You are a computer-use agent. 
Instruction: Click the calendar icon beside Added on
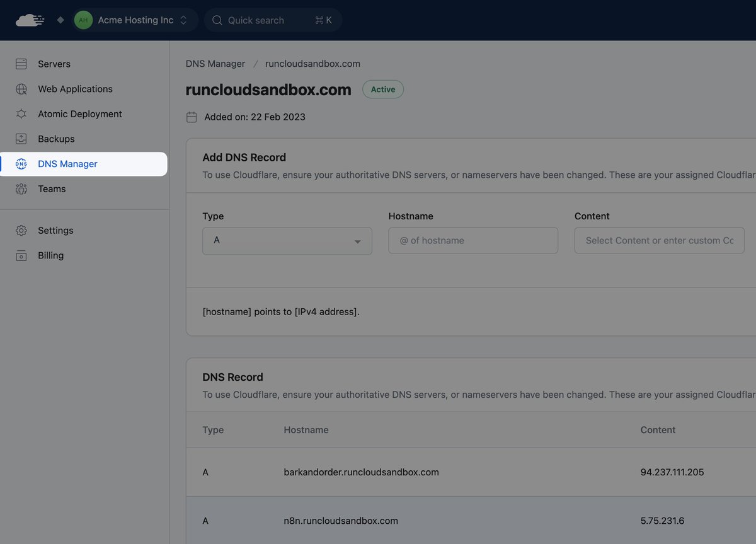pyautogui.click(x=192, y=117)
